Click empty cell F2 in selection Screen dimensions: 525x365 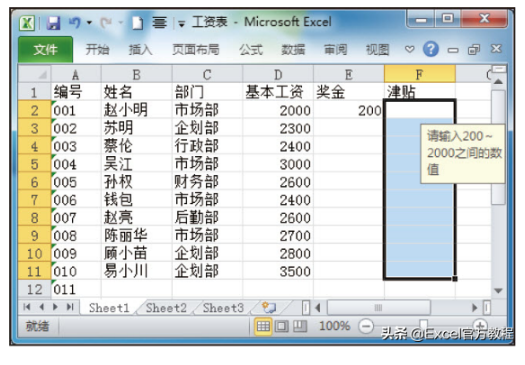(420, 110)
